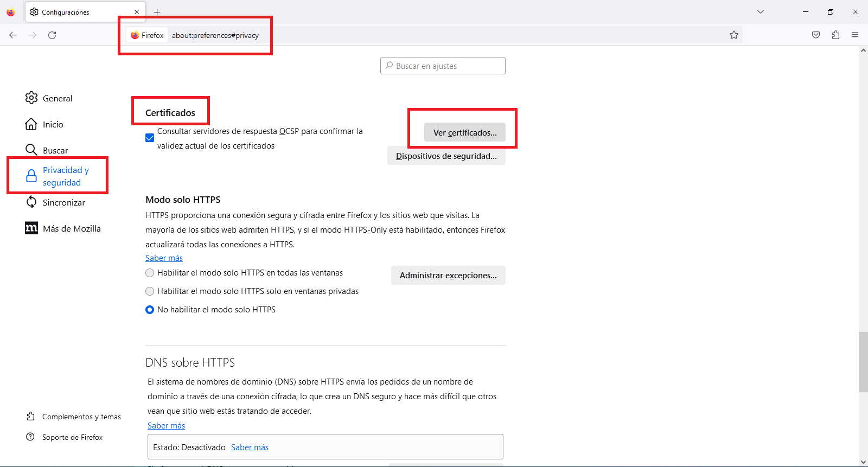Click the Privacidad y seguridad lock icon

click(31, 176)
